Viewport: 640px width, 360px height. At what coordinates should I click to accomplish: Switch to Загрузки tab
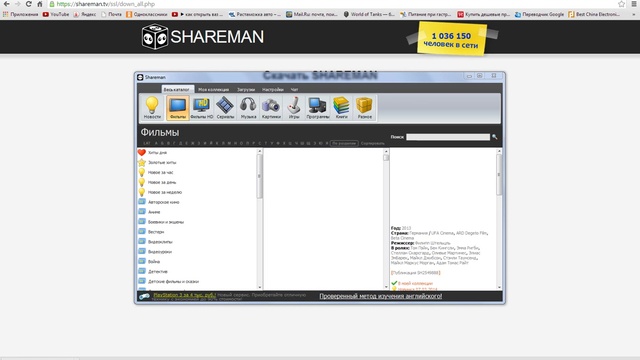[x=246, y=89]
